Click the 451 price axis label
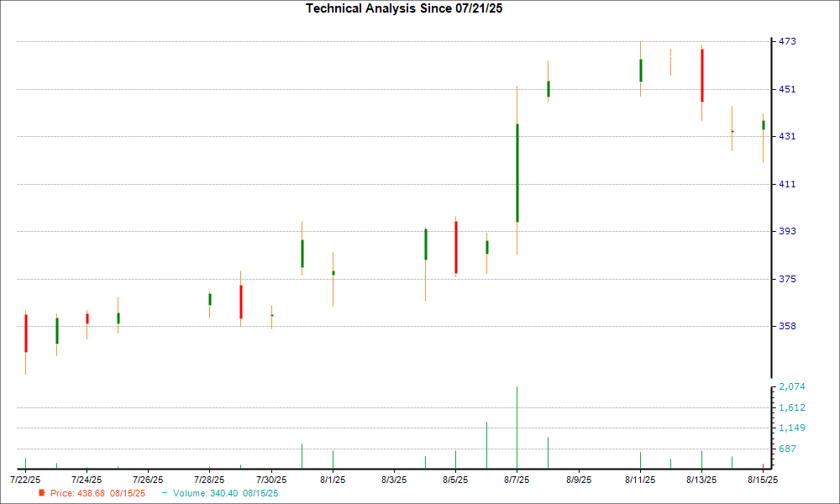The height and width of the screenshot is (504, 840). (x=787, y=89)
